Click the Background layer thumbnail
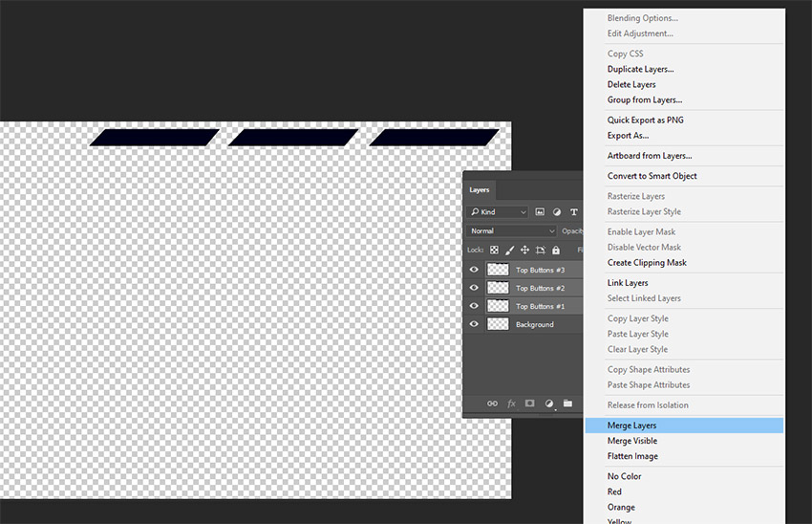 tap(498, 324)
